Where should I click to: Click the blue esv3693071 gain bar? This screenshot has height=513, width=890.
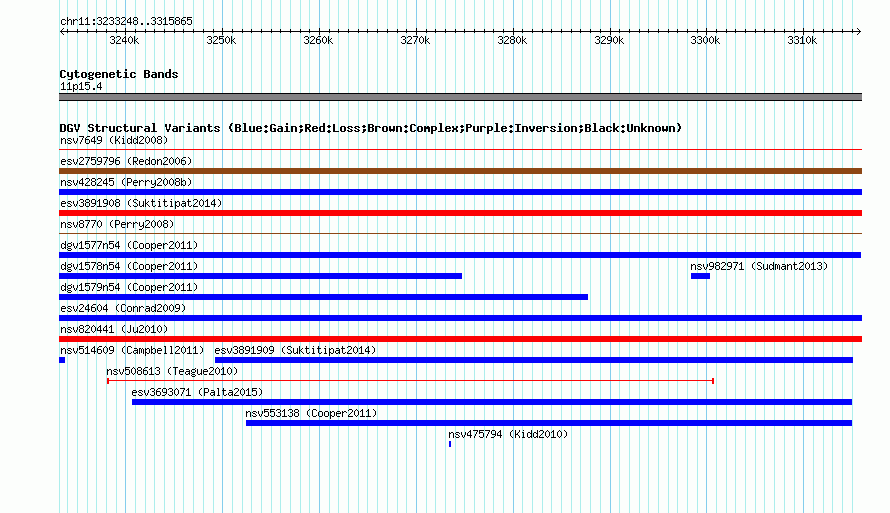[492, 402]
